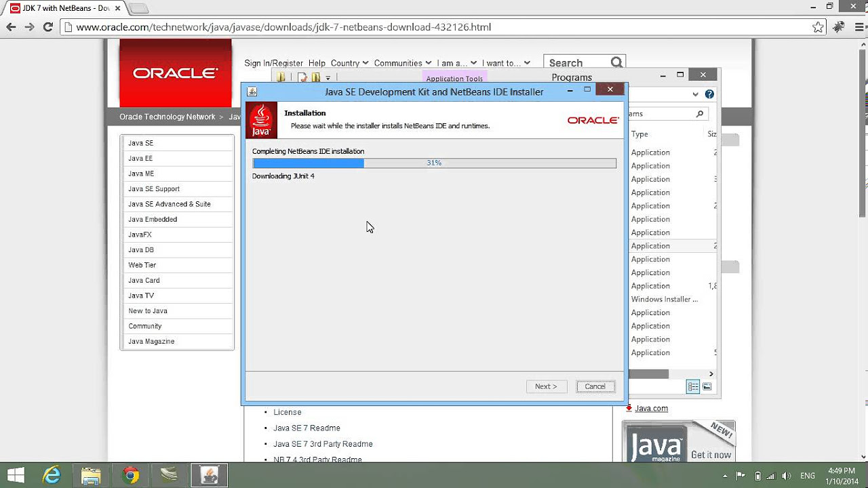Viewport: 868px width, 488px height.
Task: Click the battery tray icon
Action: point(757,476)
